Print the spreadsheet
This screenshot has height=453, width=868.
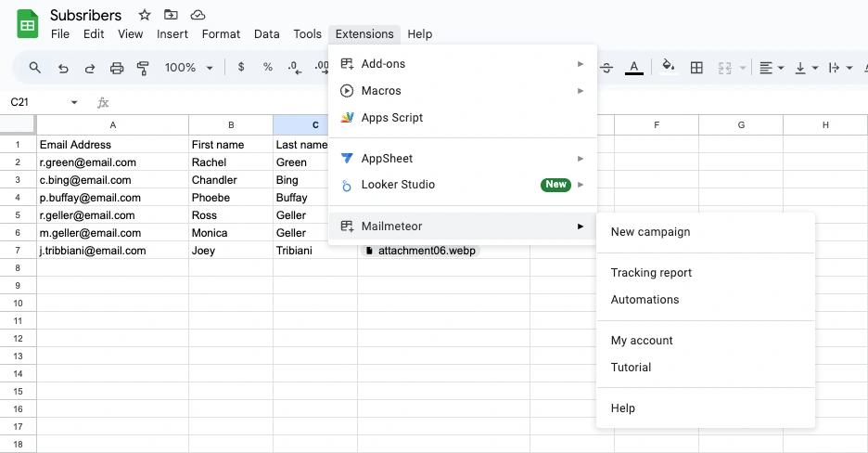point(117,68)
